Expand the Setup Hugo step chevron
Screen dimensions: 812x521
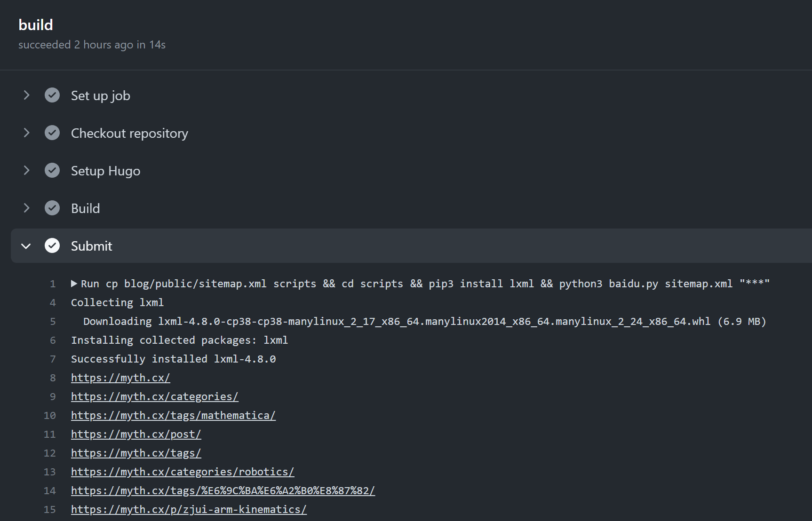[x=26, y=171]
